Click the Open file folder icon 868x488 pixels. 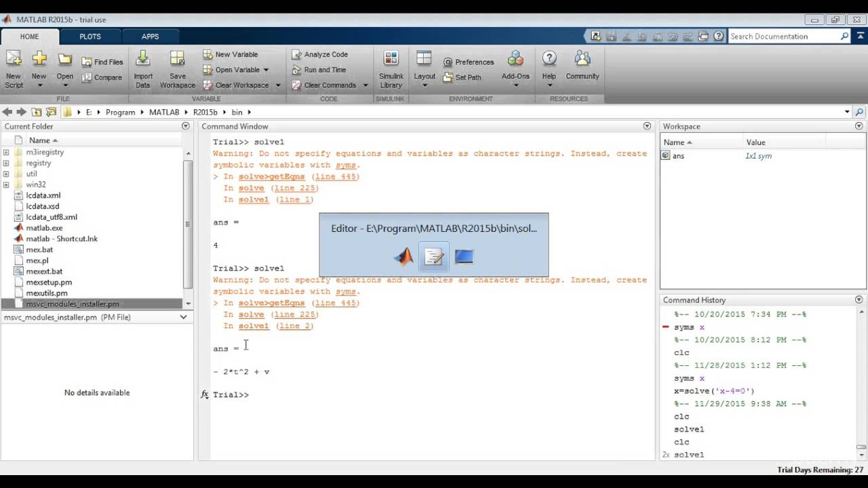(65, 60)
